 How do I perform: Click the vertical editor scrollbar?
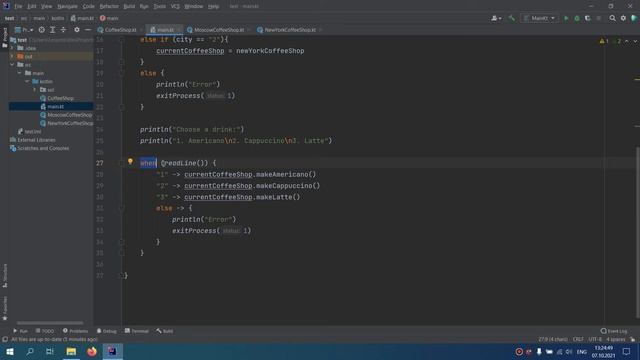[x=637, y=232]
